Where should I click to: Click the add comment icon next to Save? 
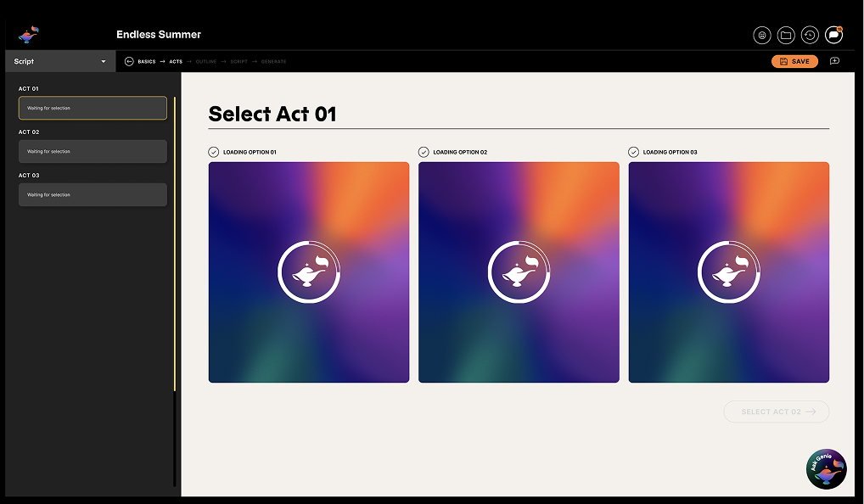834,61
